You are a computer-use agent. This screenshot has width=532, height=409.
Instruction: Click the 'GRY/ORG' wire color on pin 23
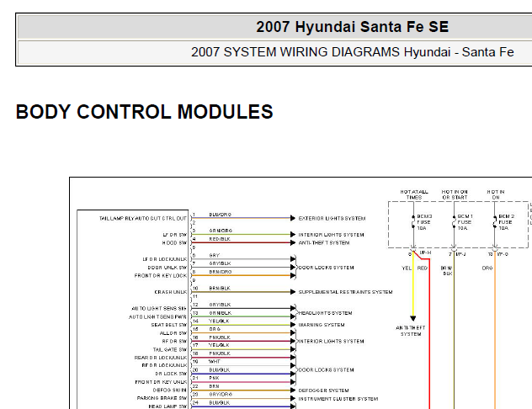point(221,395)
